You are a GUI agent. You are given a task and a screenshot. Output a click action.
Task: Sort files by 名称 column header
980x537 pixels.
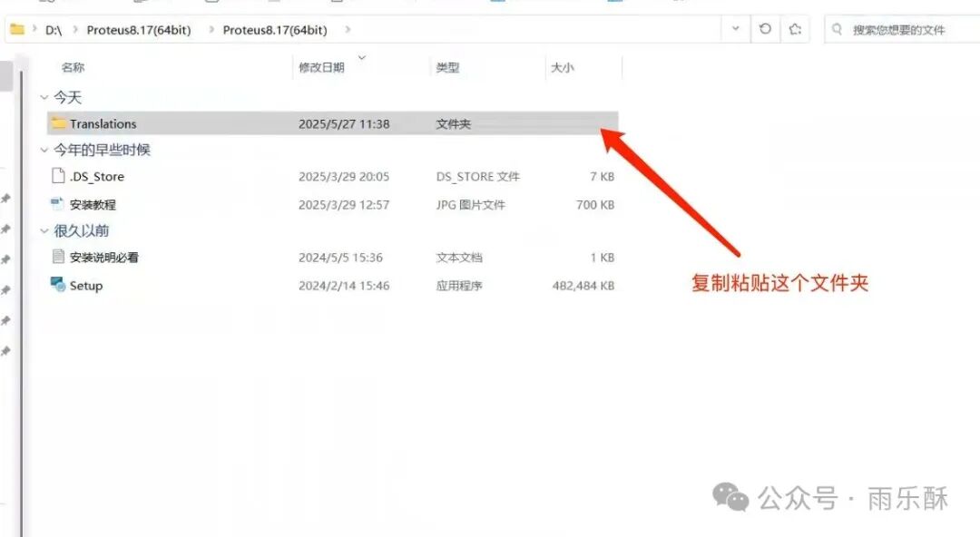tap(73, 68)
